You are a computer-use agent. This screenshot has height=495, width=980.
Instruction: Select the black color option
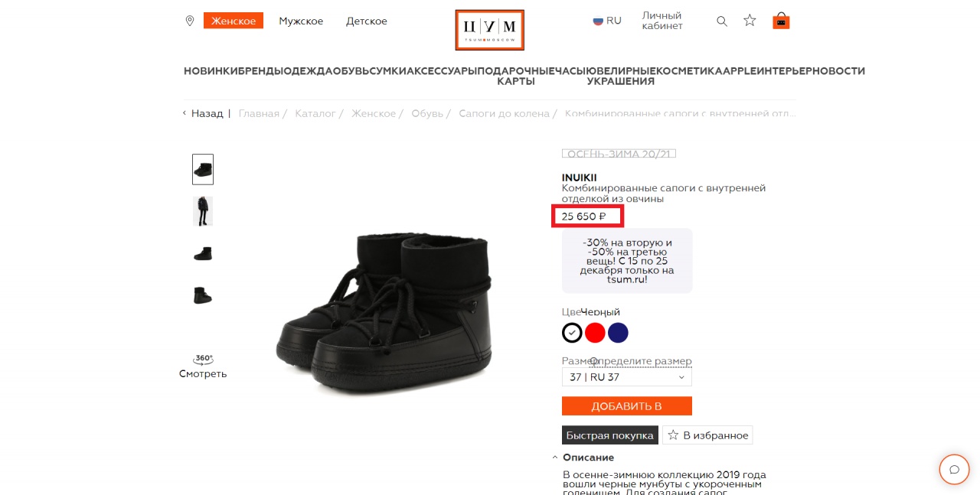point(572,333)
